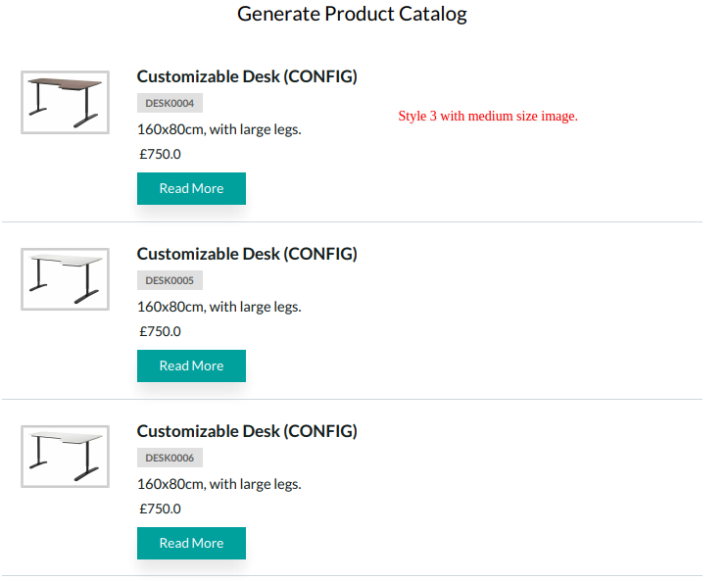Click the £750.0 price under DESK0005
This screenshot has width=728, height=582.
pos(160,331)
